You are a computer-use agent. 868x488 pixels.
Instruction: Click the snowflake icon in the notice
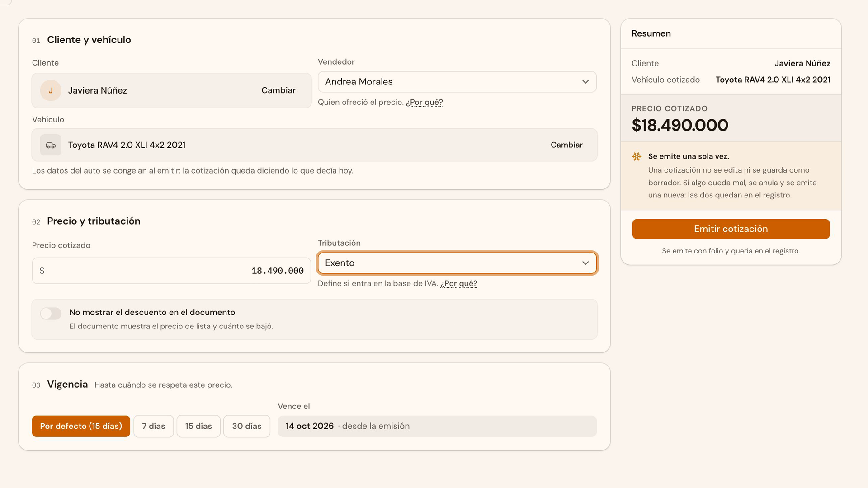637,156
